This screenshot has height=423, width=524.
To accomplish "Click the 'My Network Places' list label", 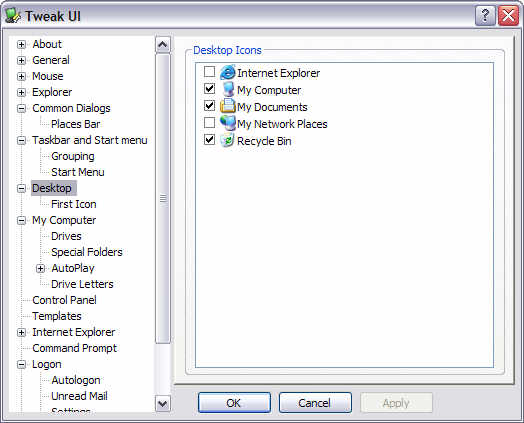I will point(282,124).
